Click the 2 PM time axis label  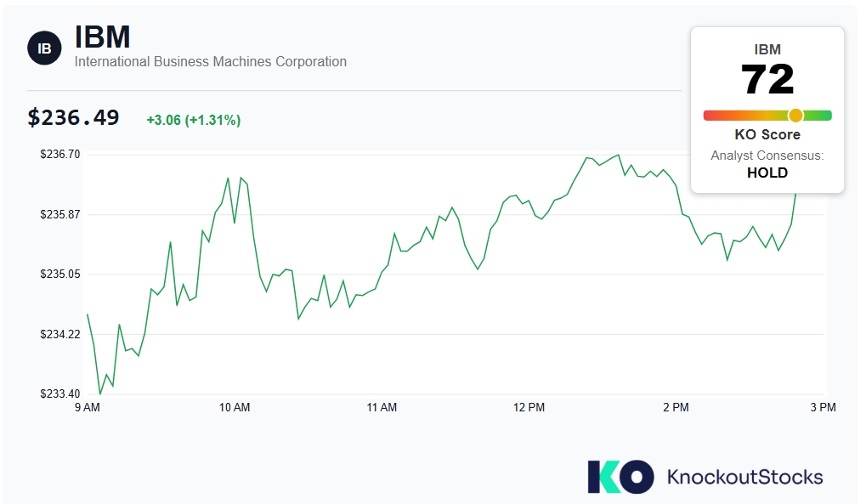point(676,407)
